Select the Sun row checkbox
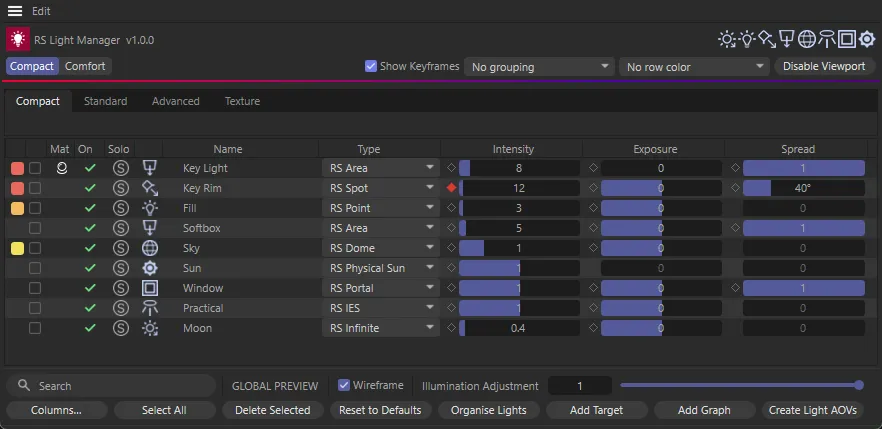This screenshot has height=429, width=882. (35, 268)
